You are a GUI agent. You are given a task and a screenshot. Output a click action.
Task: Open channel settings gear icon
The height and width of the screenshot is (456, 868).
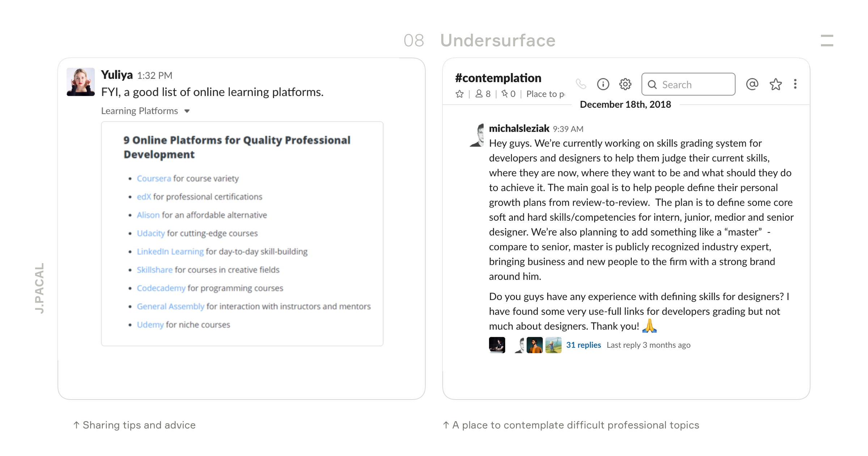coord(625,84)
